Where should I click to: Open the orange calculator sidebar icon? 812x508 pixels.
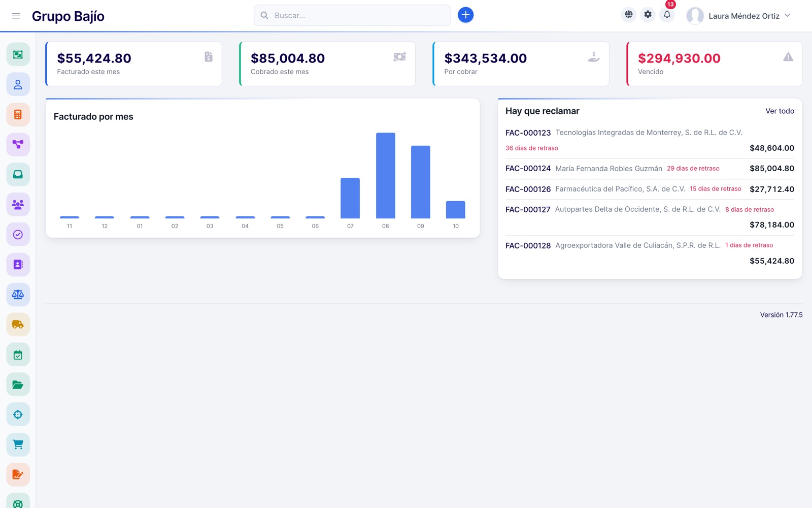pyautogui.click(x=18, y=114)
